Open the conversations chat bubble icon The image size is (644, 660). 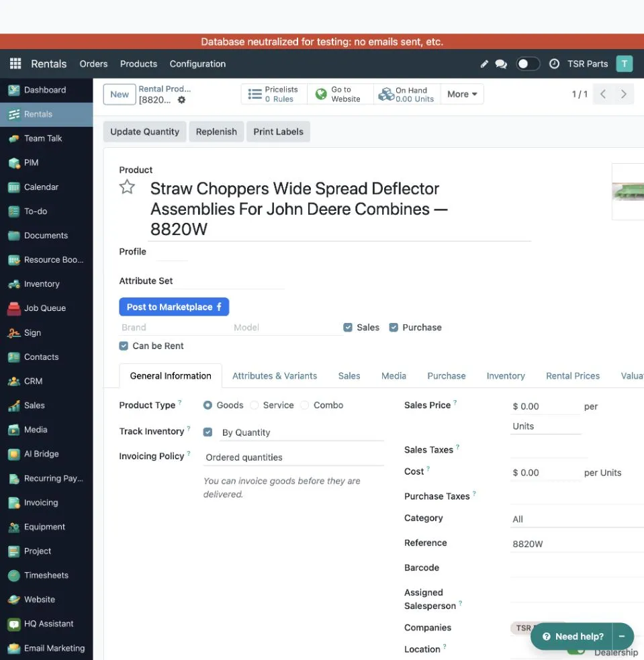coord(501,64)
